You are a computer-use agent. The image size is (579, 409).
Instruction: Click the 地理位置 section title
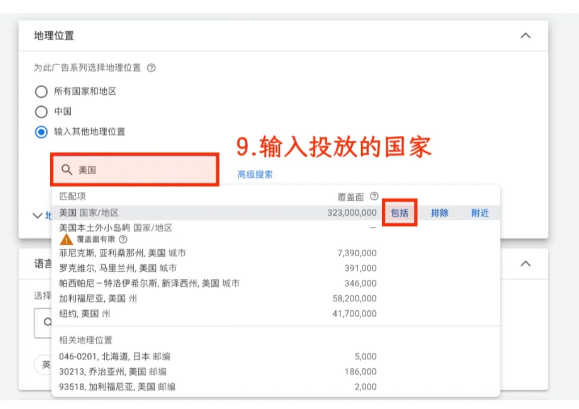coord(54,36)
